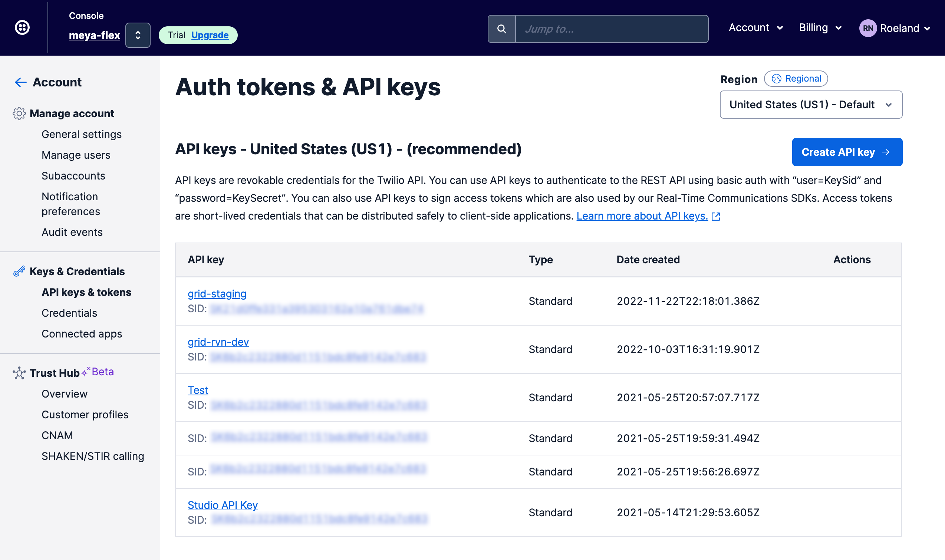The height and width of the screenshot is (560, 945).
Task: Click the Trial badge label
Action: pos(176,35)
